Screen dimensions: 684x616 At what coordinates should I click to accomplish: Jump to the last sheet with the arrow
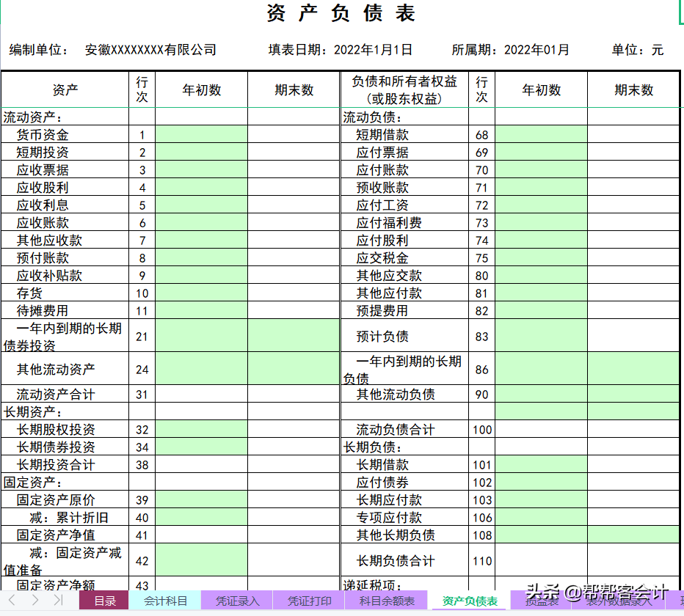point(57,601)
